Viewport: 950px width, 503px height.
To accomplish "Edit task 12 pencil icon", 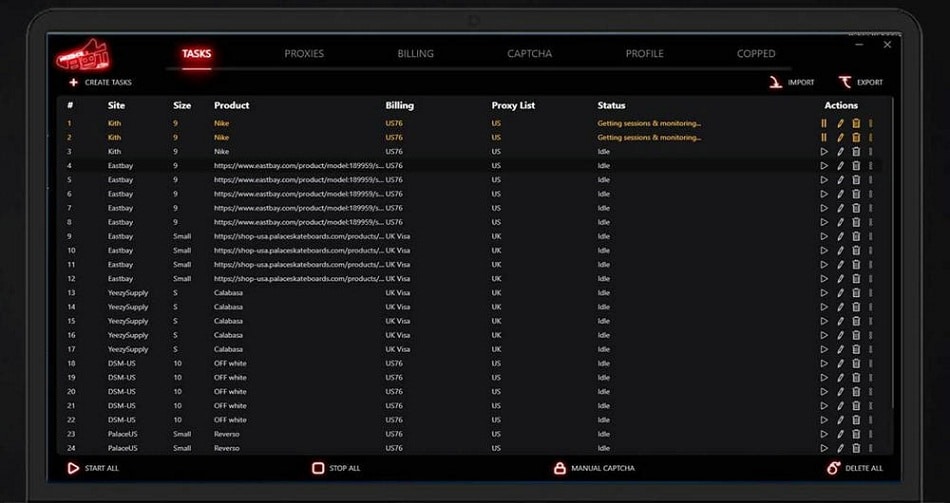I will [840, 279].
